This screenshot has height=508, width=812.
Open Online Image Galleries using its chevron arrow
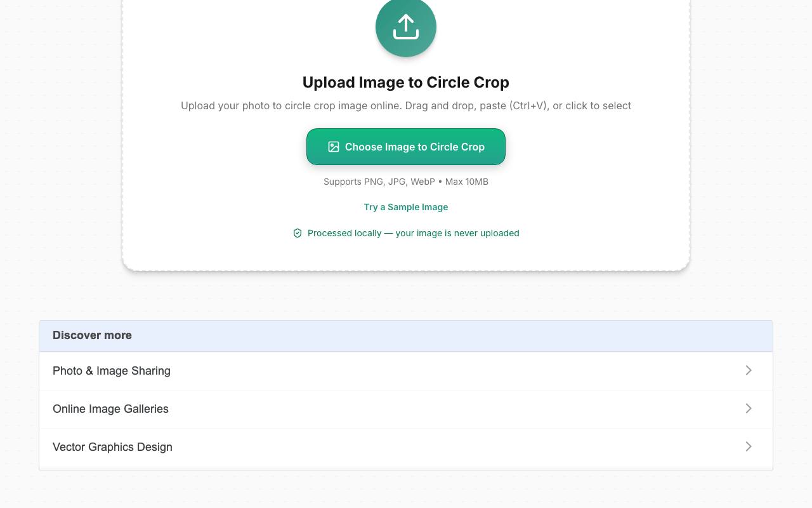click(749, 408)
